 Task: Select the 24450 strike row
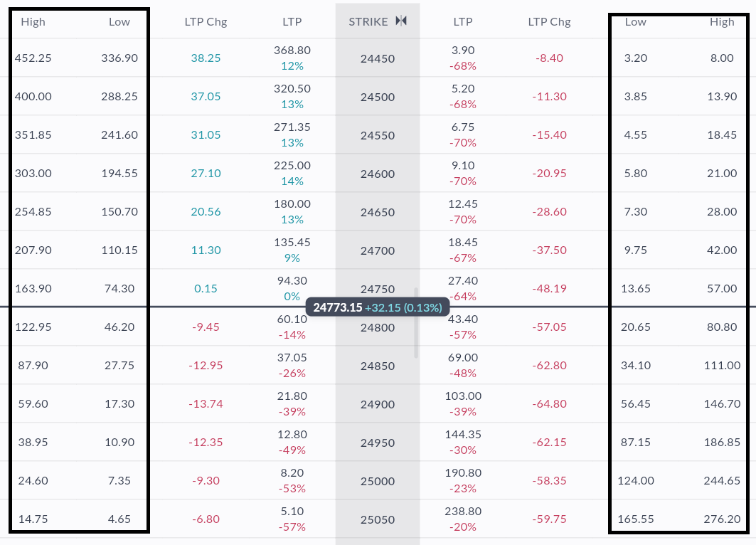pyautogui.click(x=378, y=58)
